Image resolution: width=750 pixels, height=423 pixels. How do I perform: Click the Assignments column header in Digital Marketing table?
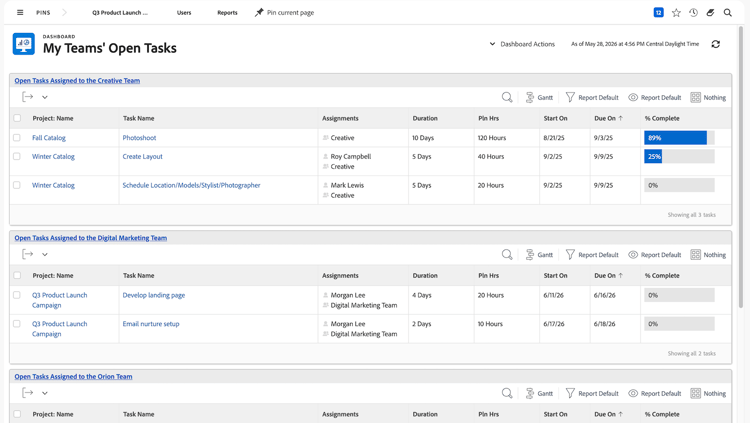[340, 276]
